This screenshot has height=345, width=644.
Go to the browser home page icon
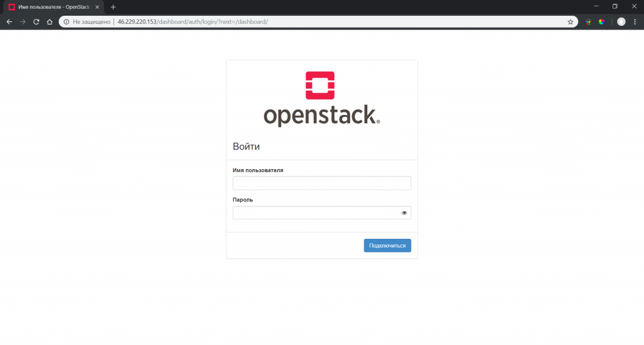tap(50, 22)
